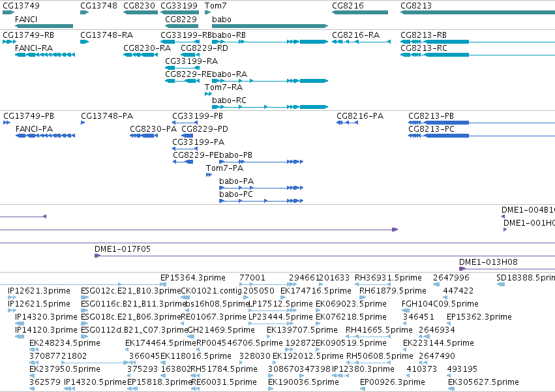The image size is (555, 392).
Task: Select the RH51784.5prime EST label
Action: coord(224,369)
